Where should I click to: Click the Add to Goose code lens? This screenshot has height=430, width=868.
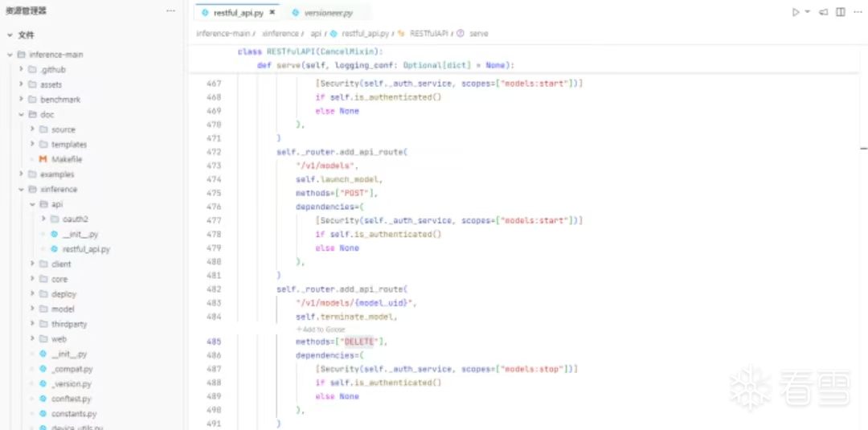(x=321, y=330)
